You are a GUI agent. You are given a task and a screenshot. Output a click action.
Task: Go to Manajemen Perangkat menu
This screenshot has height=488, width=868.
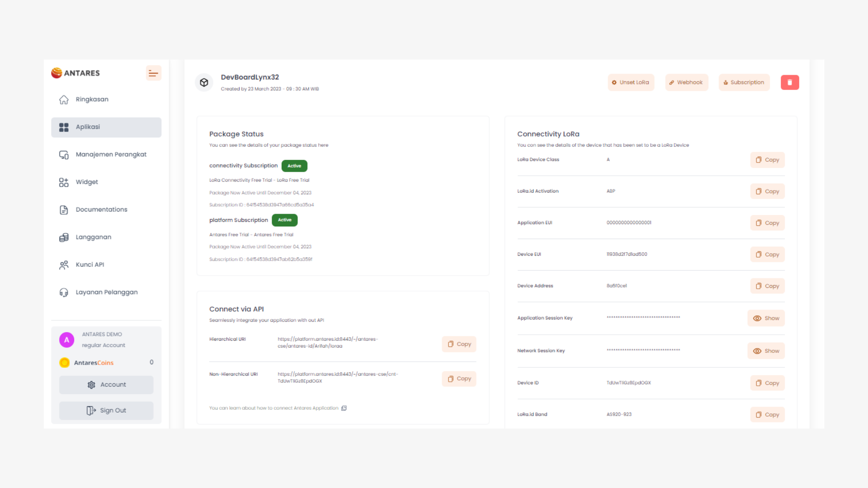111,155
